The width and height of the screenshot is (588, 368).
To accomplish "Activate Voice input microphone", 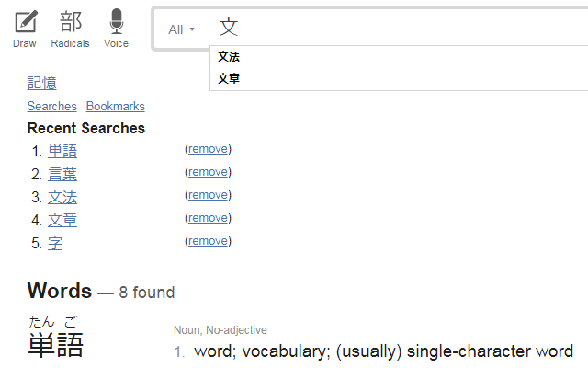I will pyautogui.click(x=116, y=29).
